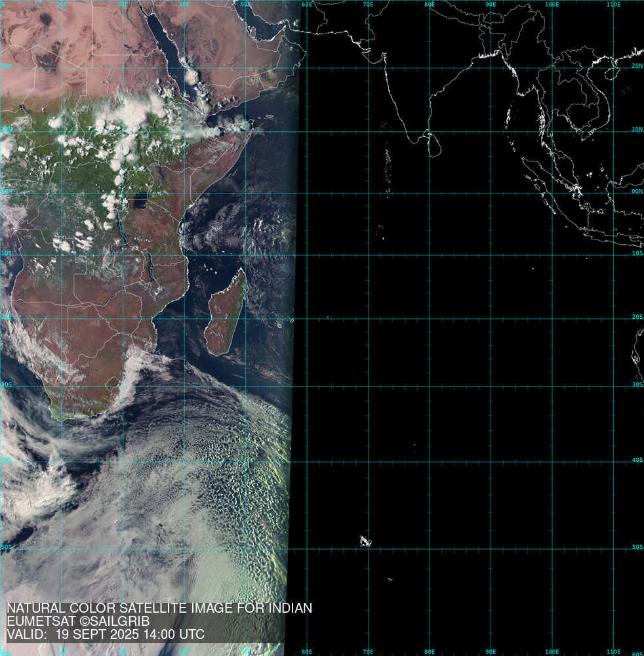Click the Kerguelen Islands outline near 50S
Image resolution: width=644 pixels, height=656 pixels.
365,541
